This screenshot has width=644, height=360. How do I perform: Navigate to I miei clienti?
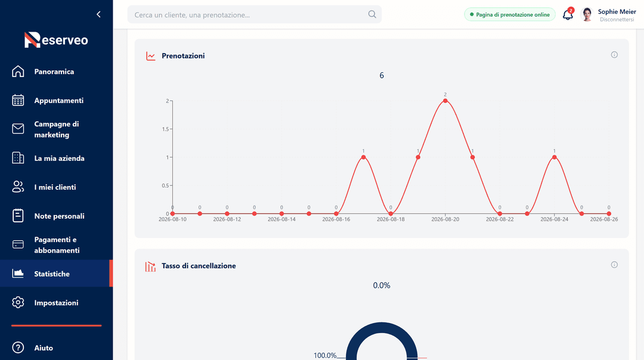point(56,187)
